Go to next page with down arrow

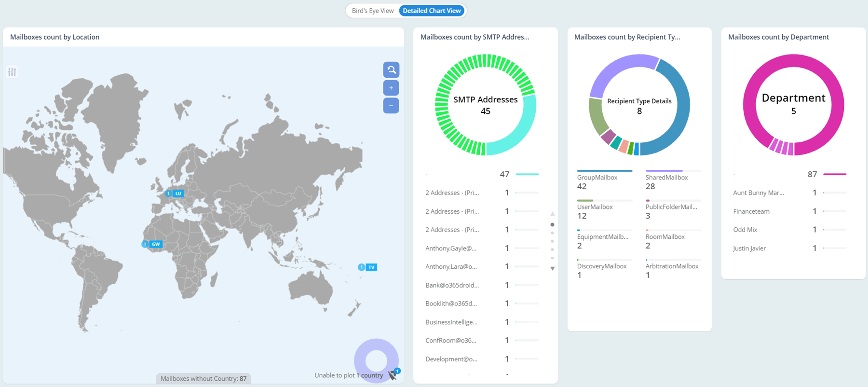click(553, 268)
